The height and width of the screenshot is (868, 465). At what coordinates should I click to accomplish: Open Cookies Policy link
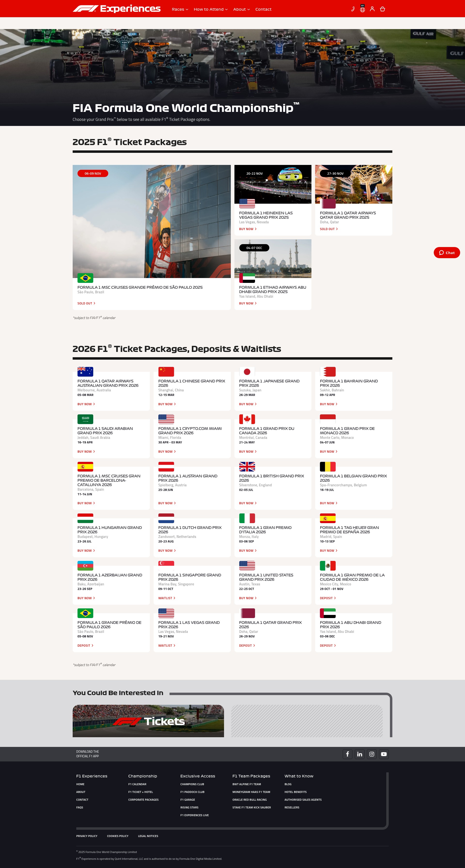tap(118, 836)
